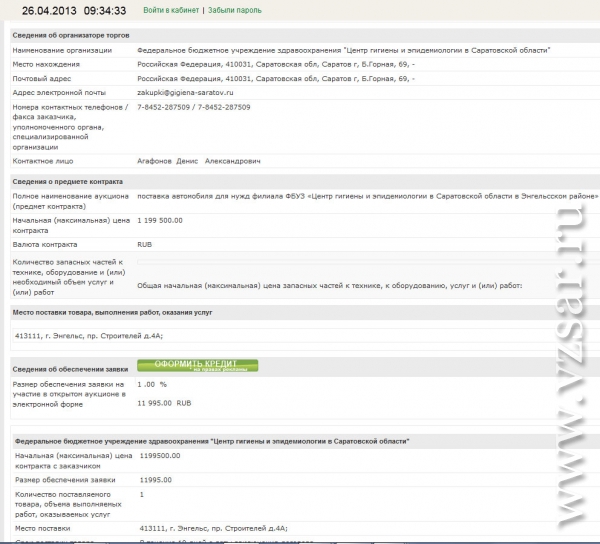Screen dimensions: 600x544
Task: Click the empty field next to 'Количество запасных частей'
Action: click(367, 262)
